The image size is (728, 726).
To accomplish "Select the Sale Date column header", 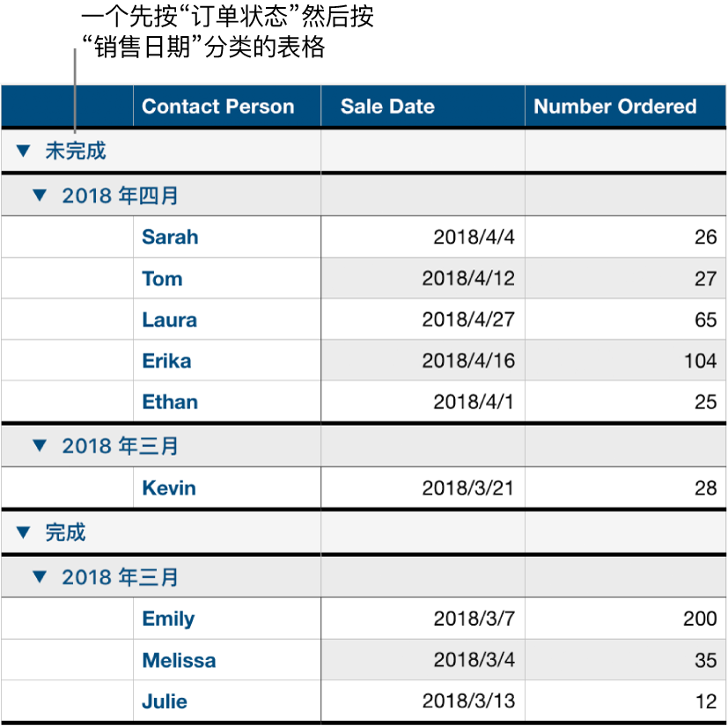I will (x=387, y=106).
